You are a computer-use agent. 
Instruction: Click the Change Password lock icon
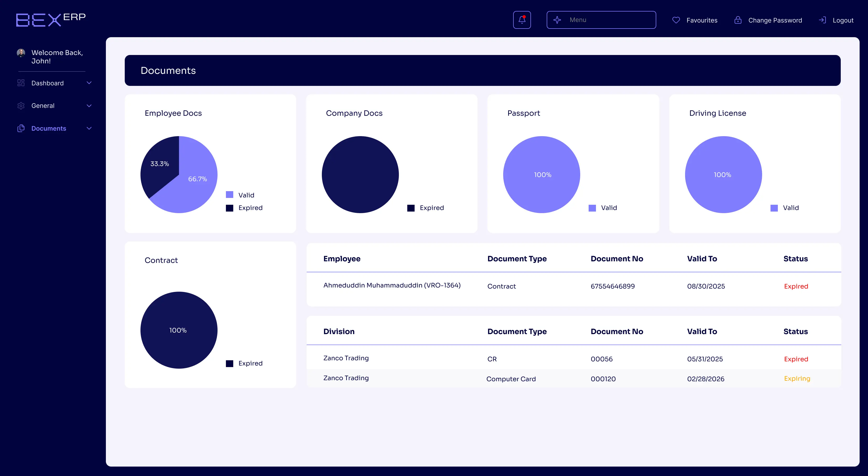(738, 20)
